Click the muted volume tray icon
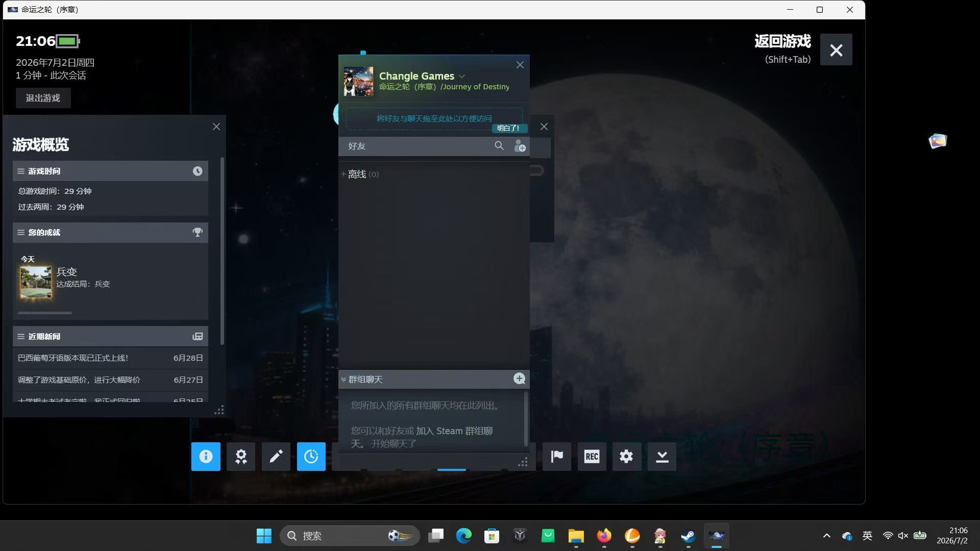Image resolution: width=980 pixels, height=551 pixels. [x=903, y=536]
